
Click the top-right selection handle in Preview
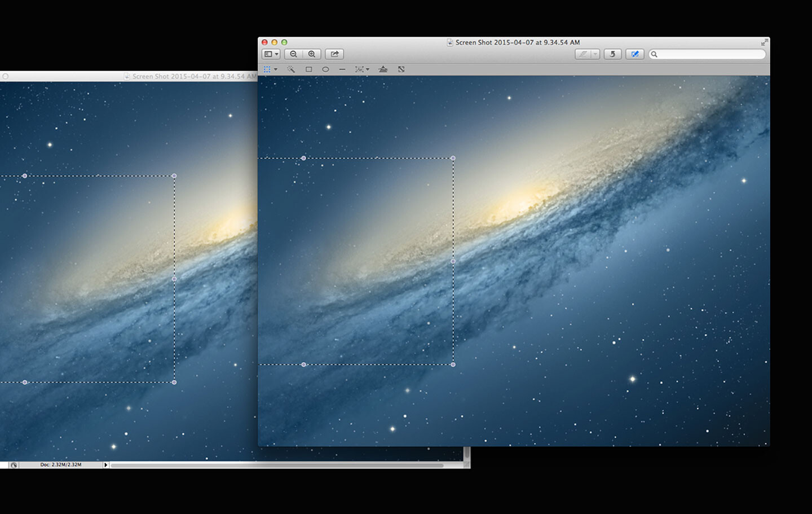coord(453,159)
